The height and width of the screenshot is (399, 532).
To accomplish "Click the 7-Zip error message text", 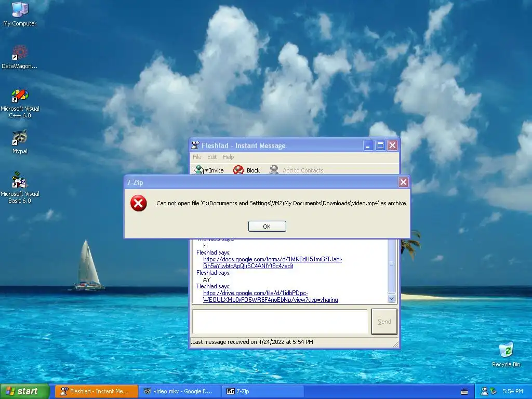I will click(x=281, y=203).
